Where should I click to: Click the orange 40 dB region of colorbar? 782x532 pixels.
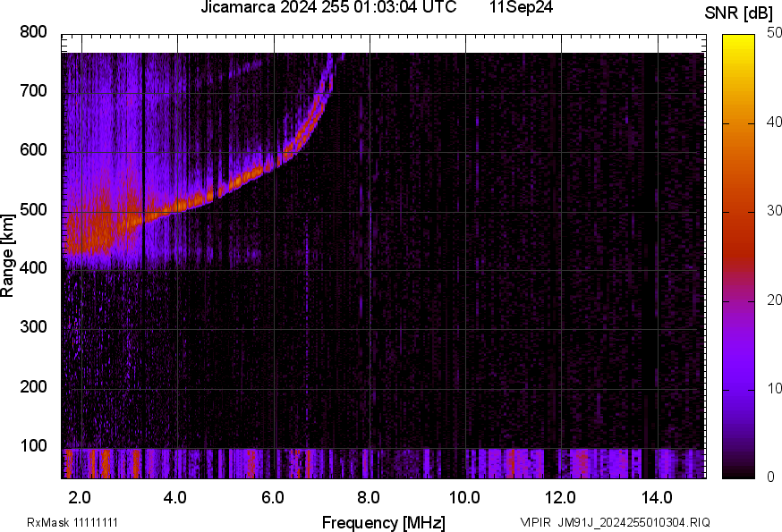pos(739,123)
